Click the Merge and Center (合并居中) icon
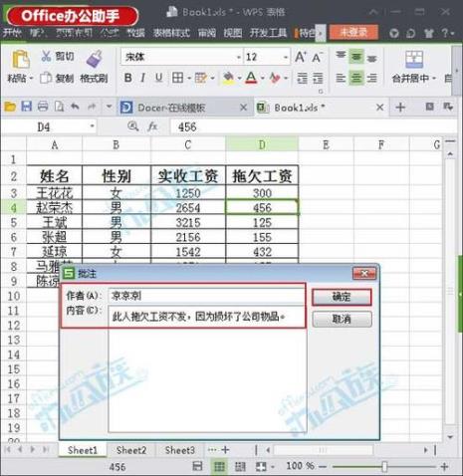 pos(414,60)
